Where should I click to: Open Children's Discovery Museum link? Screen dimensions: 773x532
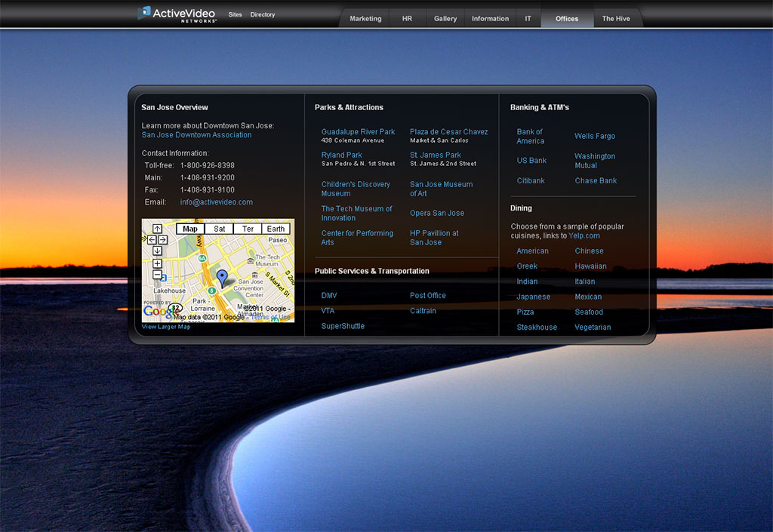click(356, 189)
